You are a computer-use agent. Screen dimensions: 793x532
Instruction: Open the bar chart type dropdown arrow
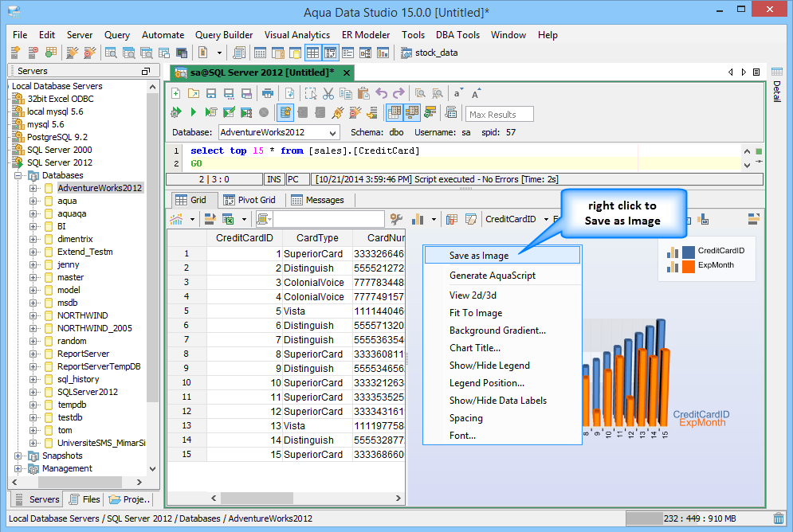coord(434,219)
